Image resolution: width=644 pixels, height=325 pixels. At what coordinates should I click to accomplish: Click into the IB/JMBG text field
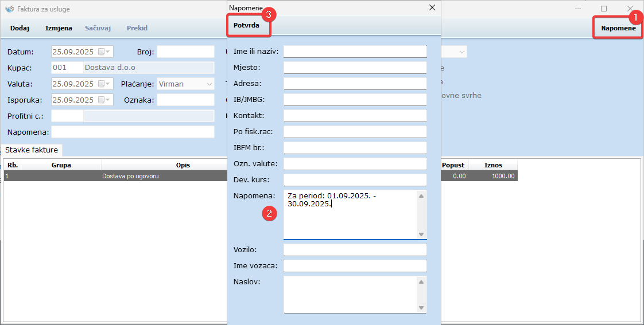pos(355,100)
